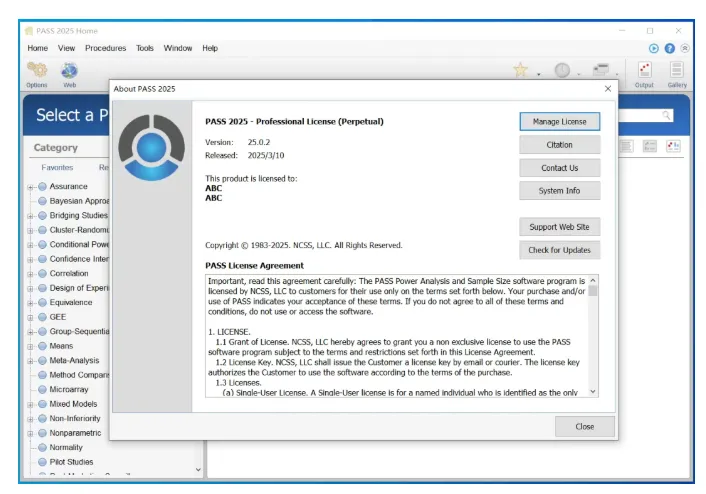Open the Procedures menu

105,48
